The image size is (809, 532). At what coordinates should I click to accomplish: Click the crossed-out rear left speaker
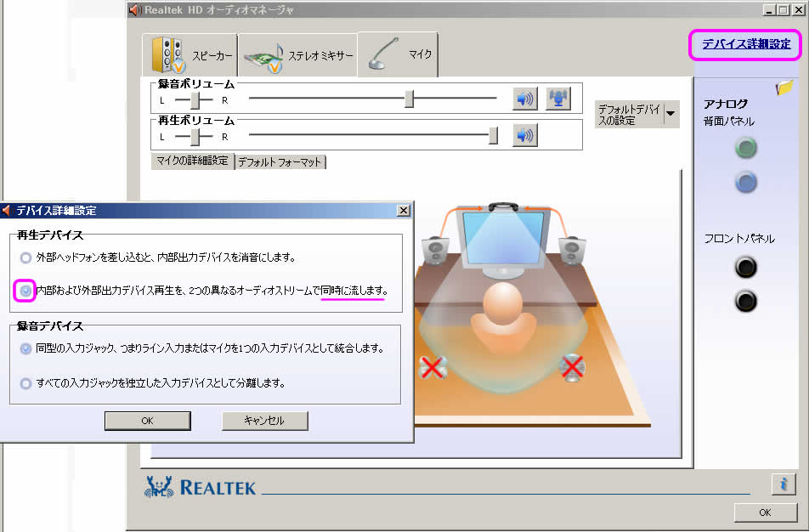click(x=433, y=367)
